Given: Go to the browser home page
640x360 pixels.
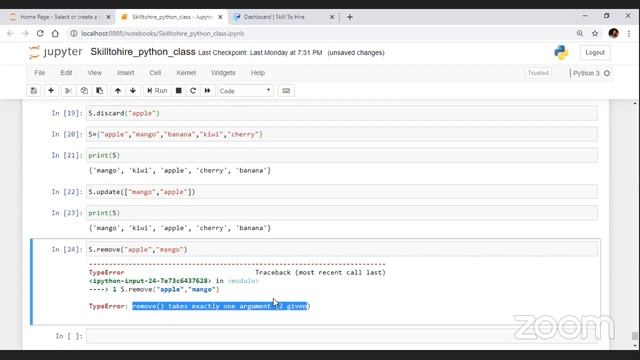Looking at the screenshot, I should coord(55,33).
